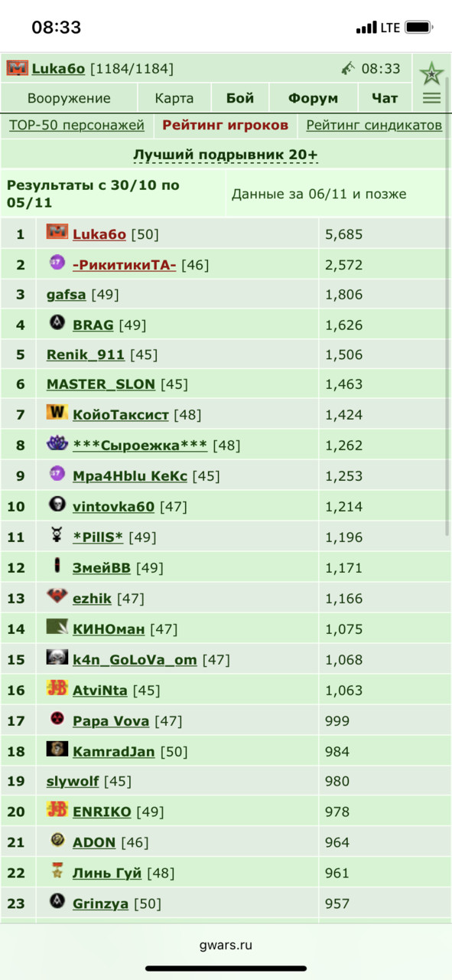The image size is (452, 980).
Task: Click the lotus icon beside ***Сыроежка***
Action: [x=57, y=444]
